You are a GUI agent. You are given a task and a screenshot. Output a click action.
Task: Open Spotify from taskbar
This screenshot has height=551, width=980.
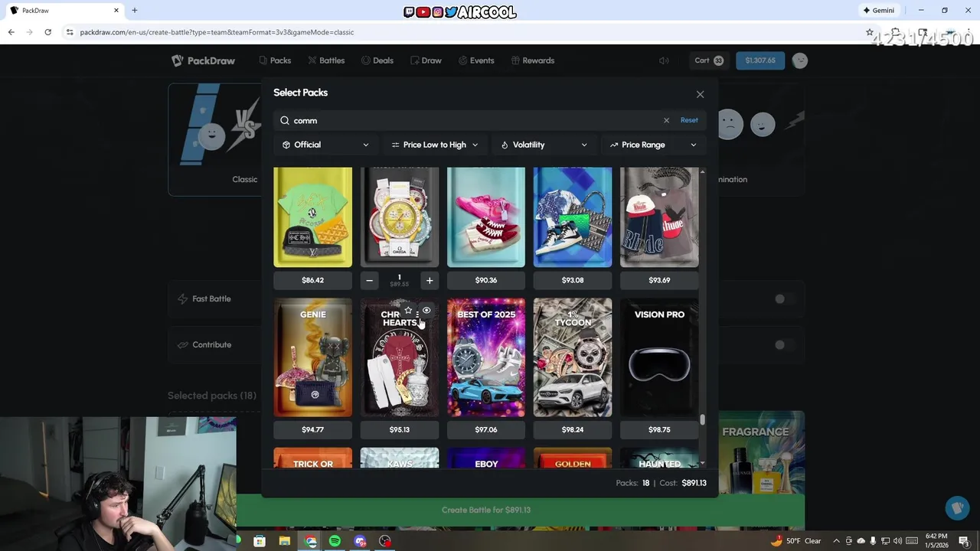335,541
